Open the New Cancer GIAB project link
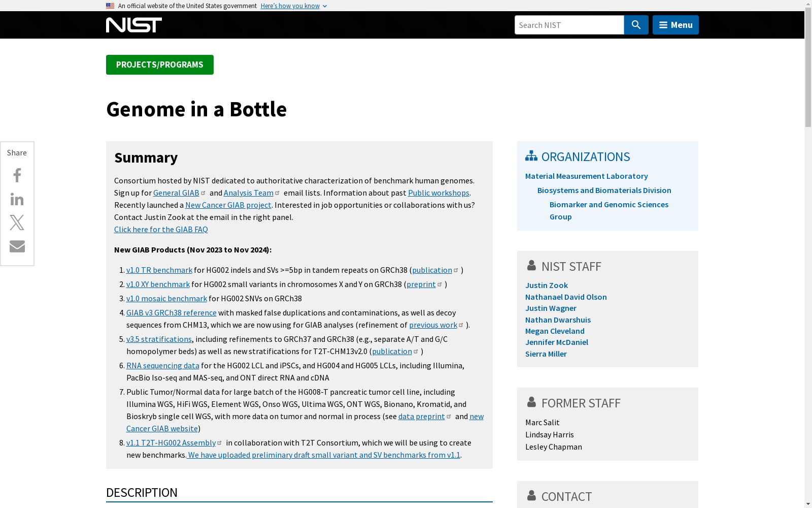Screen dimensions: 812x508 tap(228, 205)
